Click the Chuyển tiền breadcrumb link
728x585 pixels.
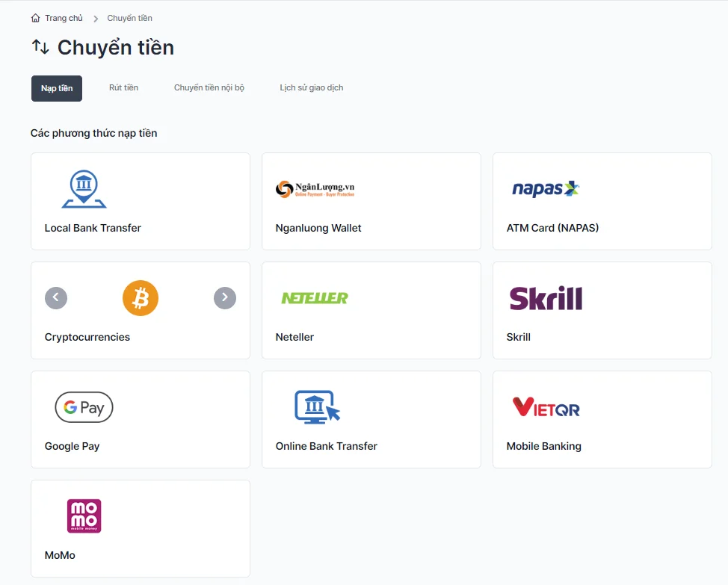pyautogui.click(x=129, y=18)
